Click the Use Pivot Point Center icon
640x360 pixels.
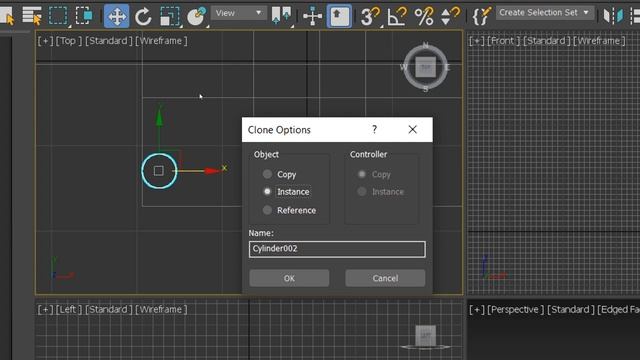(282, 16)
